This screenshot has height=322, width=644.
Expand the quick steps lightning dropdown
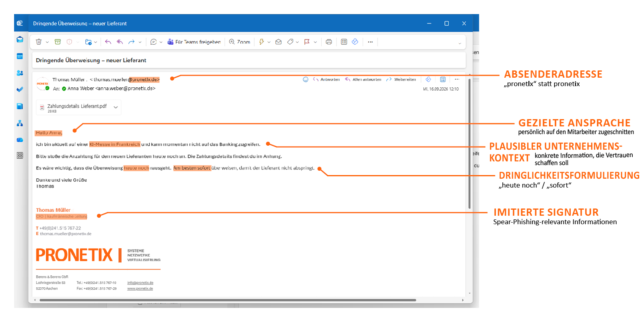[269, 42]
